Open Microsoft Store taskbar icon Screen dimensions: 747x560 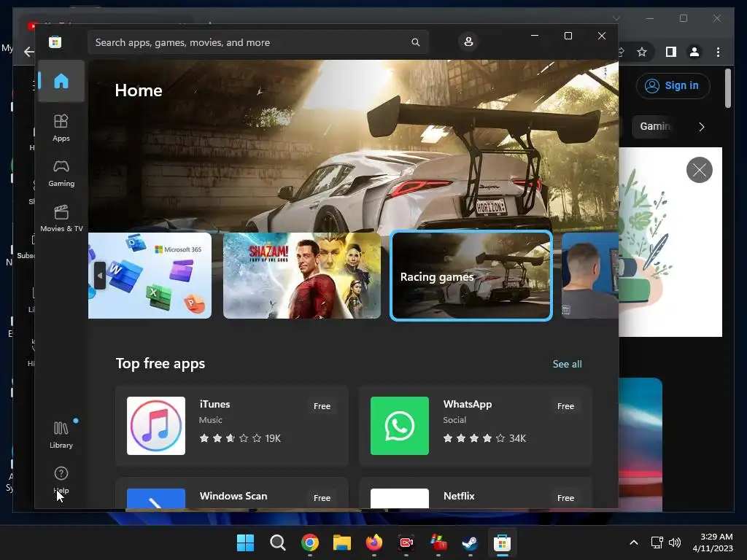[502, 542]
